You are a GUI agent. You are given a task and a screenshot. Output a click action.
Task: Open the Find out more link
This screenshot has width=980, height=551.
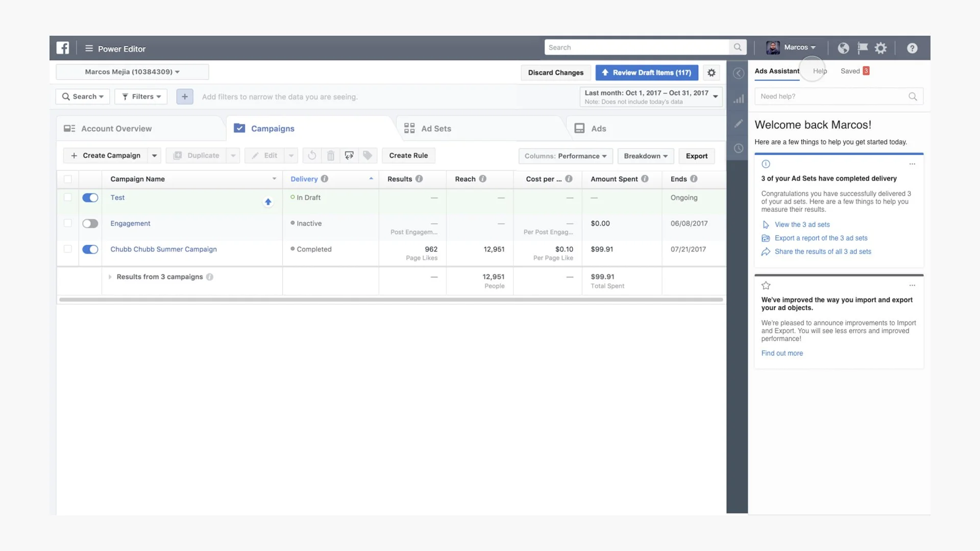(x=781, y=353)
